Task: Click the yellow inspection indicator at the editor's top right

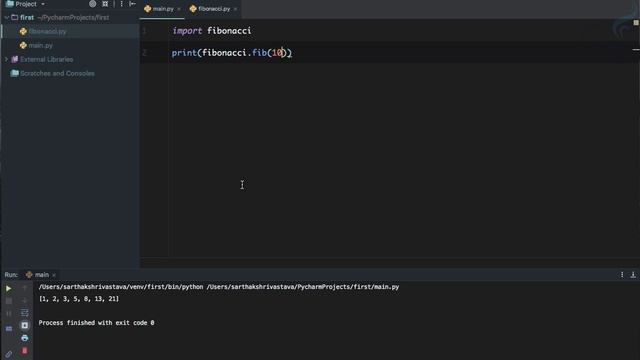Action: point(636,23)
